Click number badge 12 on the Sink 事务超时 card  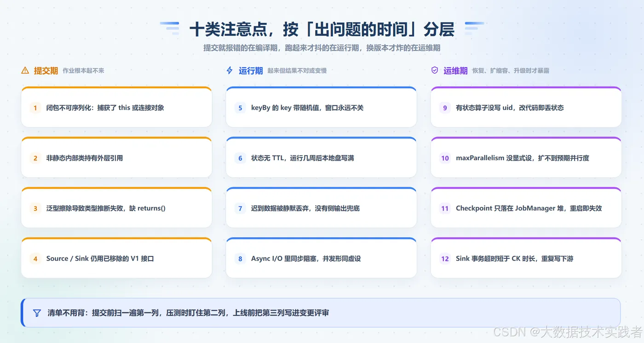pos(445,259)
